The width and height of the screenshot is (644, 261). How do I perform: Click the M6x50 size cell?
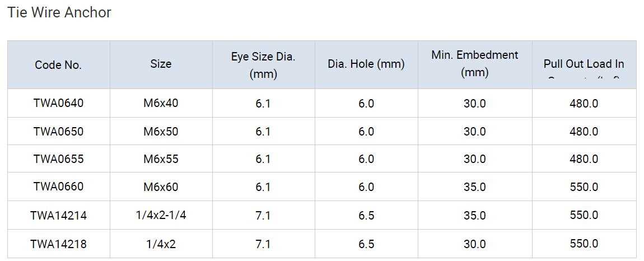click(161, 132)
